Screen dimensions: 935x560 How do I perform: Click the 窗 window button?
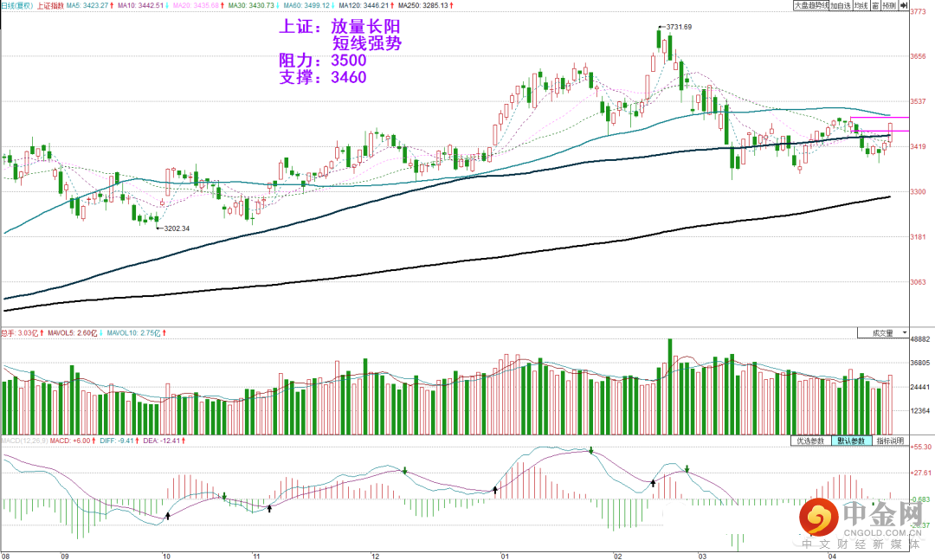coord(875,5)
